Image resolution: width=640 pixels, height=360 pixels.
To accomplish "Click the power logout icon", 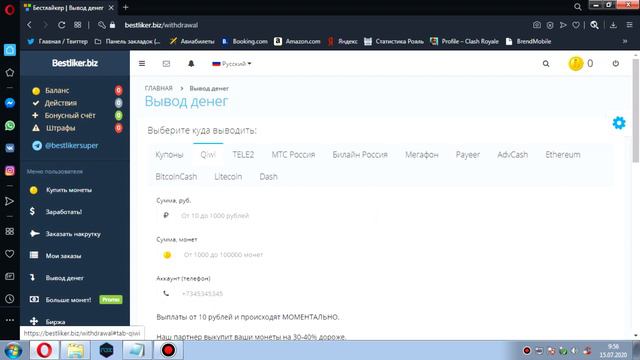I will 616,64.
